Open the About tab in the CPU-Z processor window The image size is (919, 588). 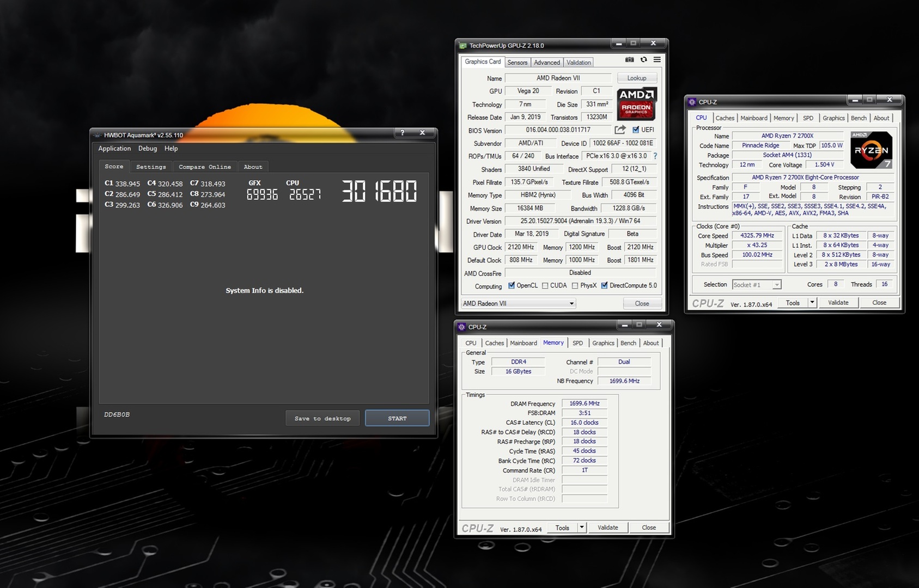coord(881,118)
